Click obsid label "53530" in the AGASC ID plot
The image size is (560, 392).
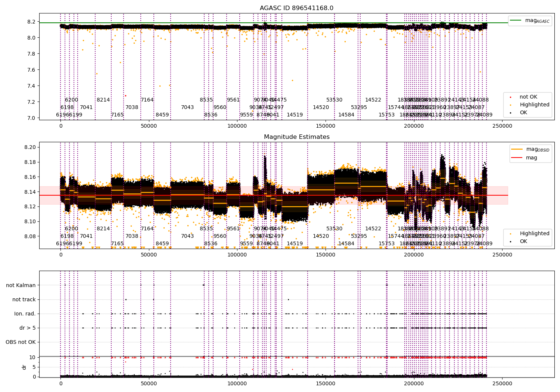(x=335, y=100)
